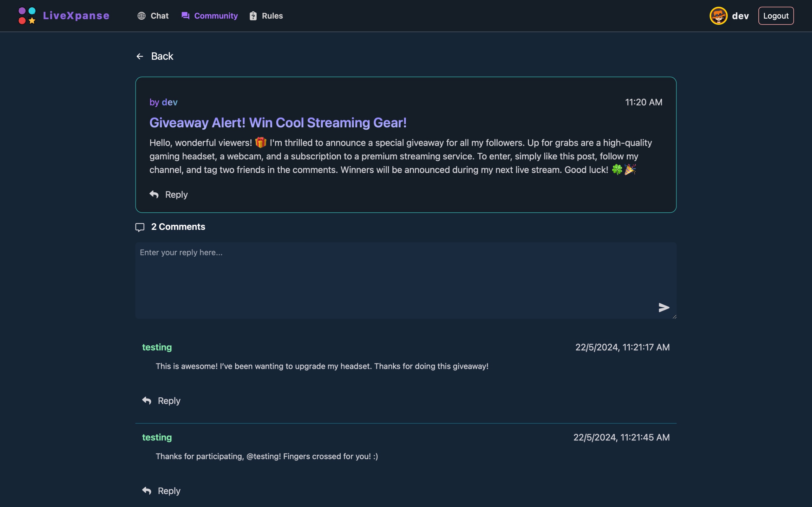Click the LiveXpanse brand name
This screenshot has width=812, height=507.
[76, 16]
